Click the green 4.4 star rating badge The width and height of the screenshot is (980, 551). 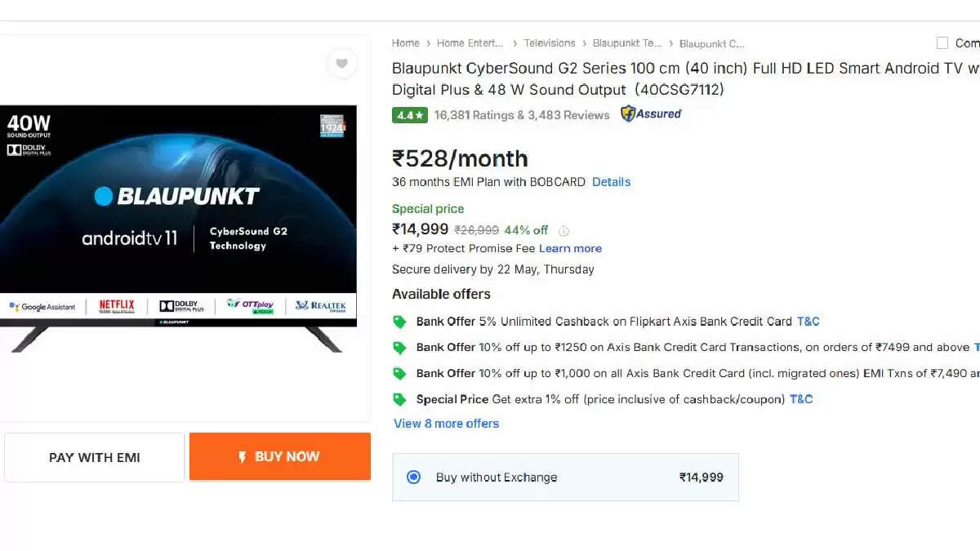409,115
